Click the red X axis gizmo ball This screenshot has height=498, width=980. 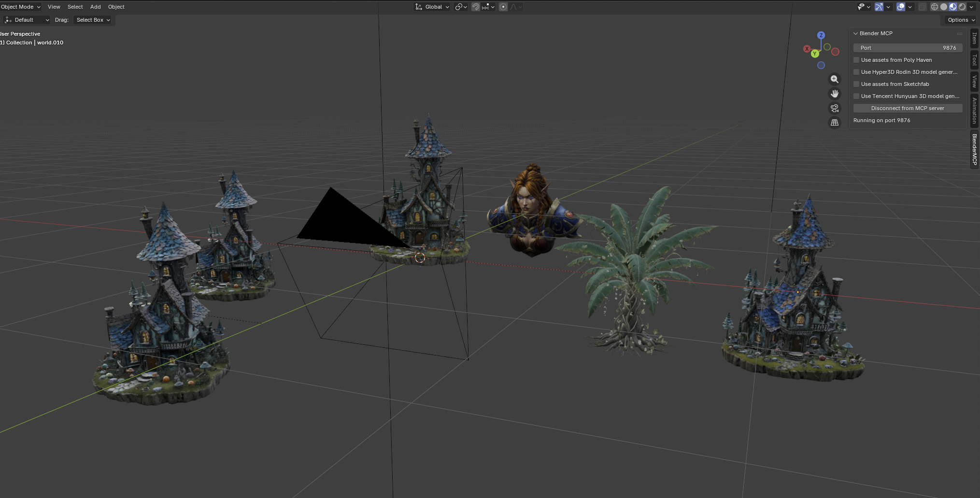807,49
